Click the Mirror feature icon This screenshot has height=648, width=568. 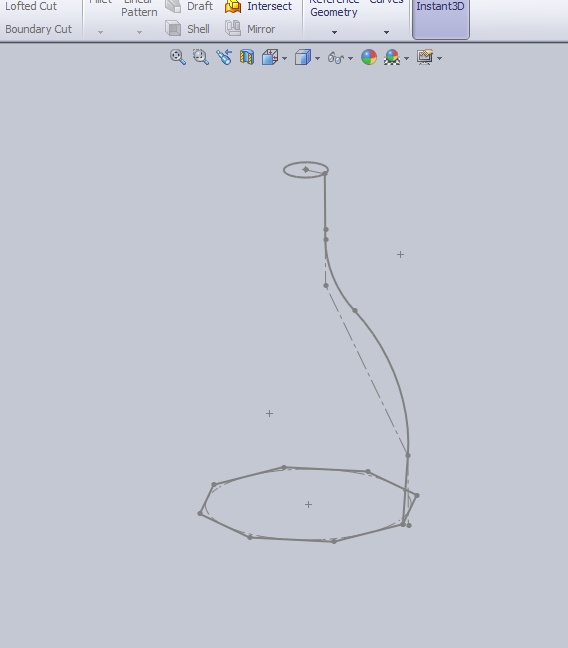pyautogui.click(x=233, y=29)
